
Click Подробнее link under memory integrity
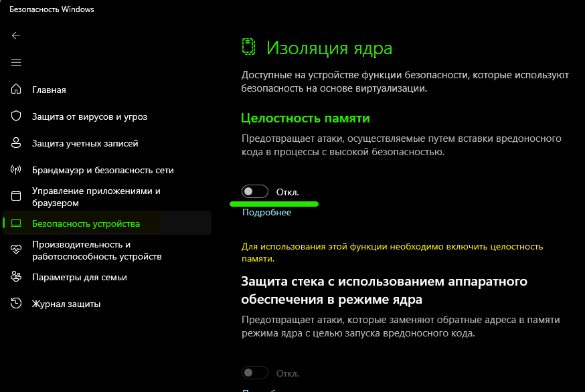click(266, 212)
